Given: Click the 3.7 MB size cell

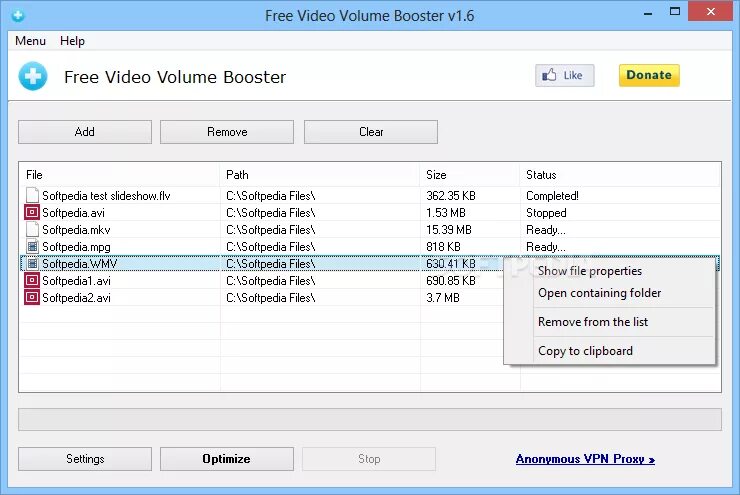Looking at the screenshot, I should coord(443,297).
